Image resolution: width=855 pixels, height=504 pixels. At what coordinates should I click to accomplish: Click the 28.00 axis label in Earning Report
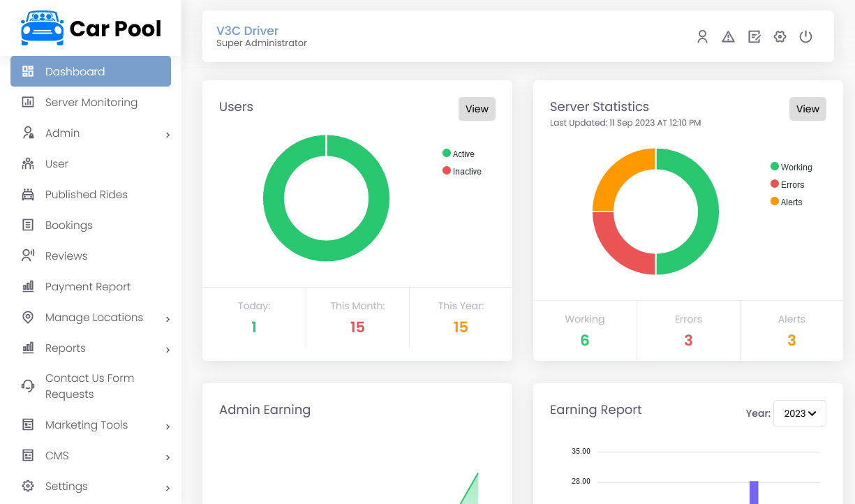tap(581, 482)
